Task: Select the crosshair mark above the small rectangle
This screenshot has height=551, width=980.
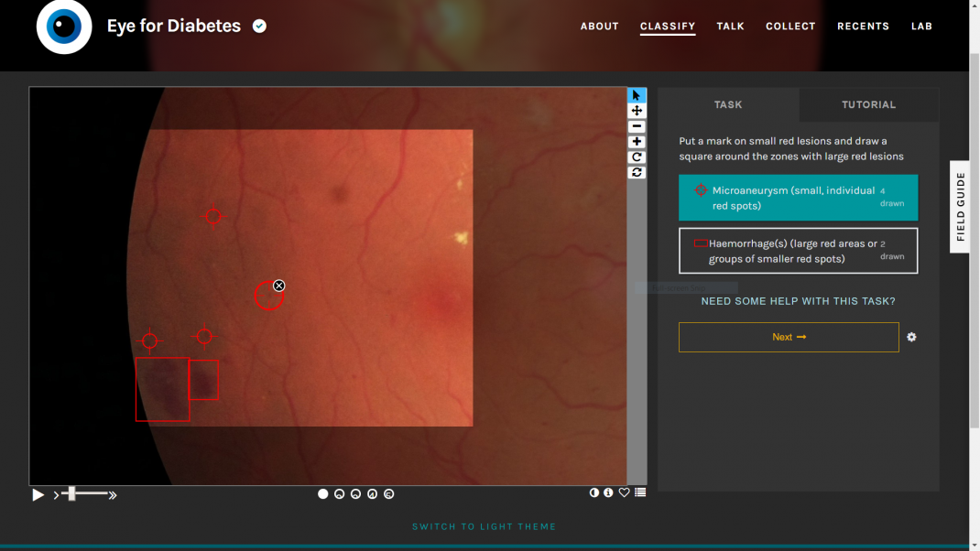Action: 203,337
